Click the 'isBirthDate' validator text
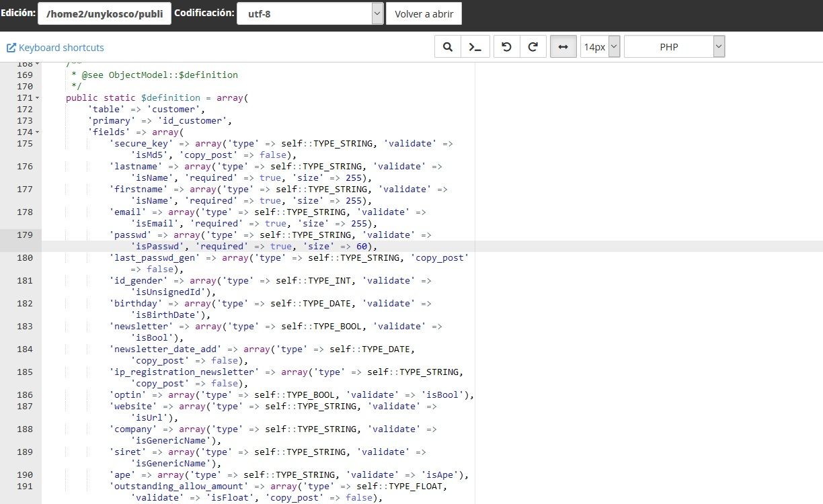Viewport: 823px width, 504px height. click(165, 315)
